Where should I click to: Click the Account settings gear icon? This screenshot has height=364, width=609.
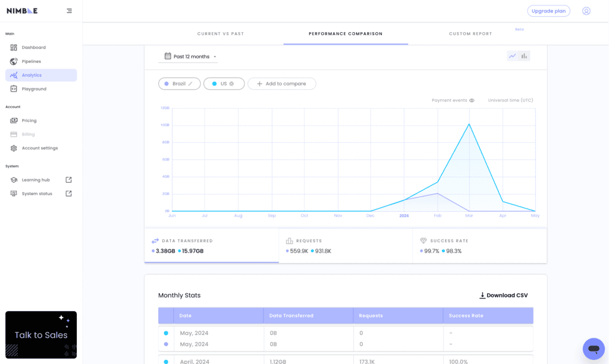(x=14, y=148)
